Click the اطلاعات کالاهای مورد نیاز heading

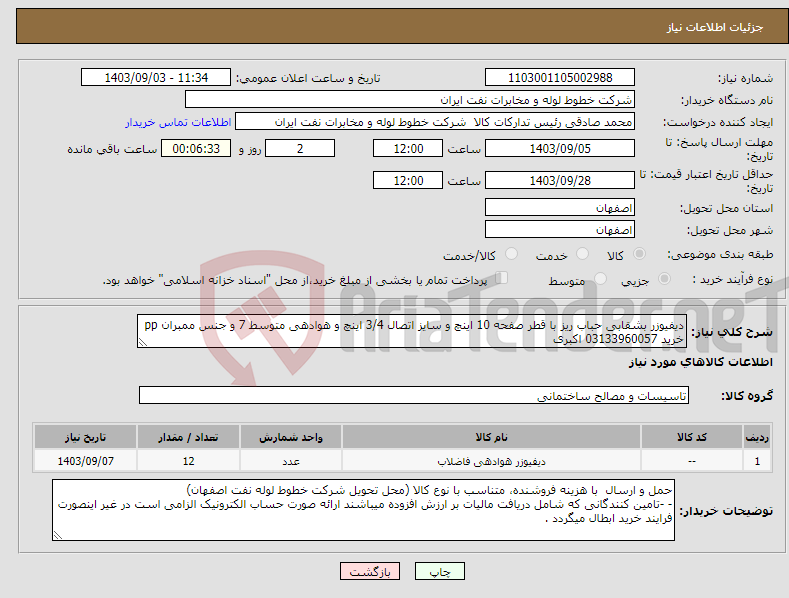pos(700,362)
